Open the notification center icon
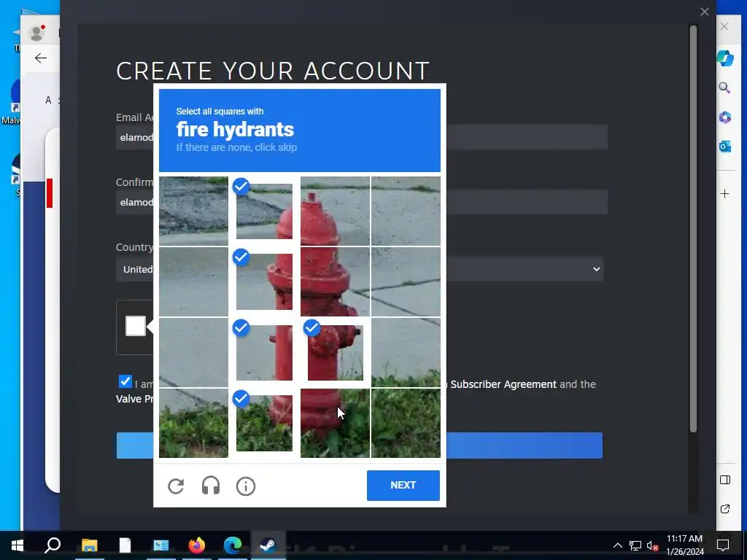Image resolution: width=747 pixels, height=560 pixels. pos(723,545)
